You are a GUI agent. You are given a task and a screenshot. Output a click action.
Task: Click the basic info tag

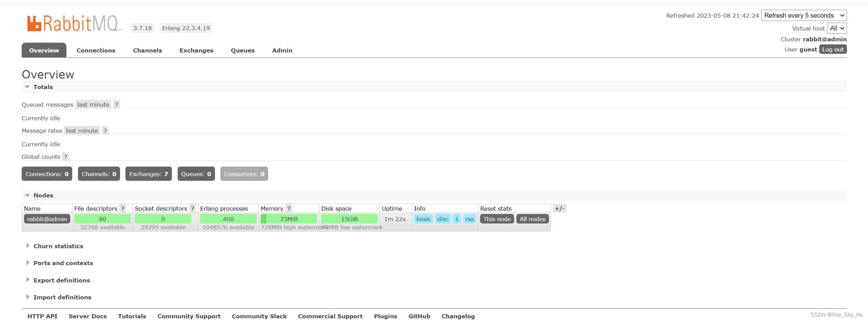423,219
